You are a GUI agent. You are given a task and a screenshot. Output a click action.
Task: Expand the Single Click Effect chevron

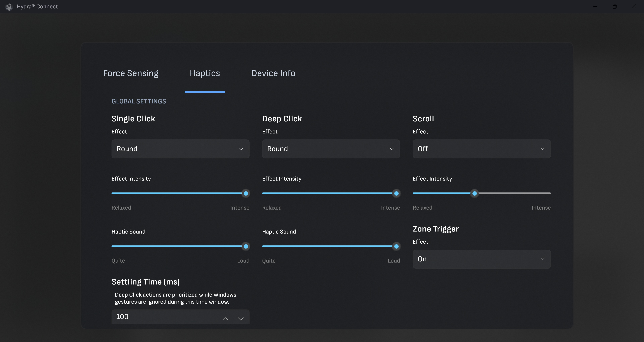(241, 149)
